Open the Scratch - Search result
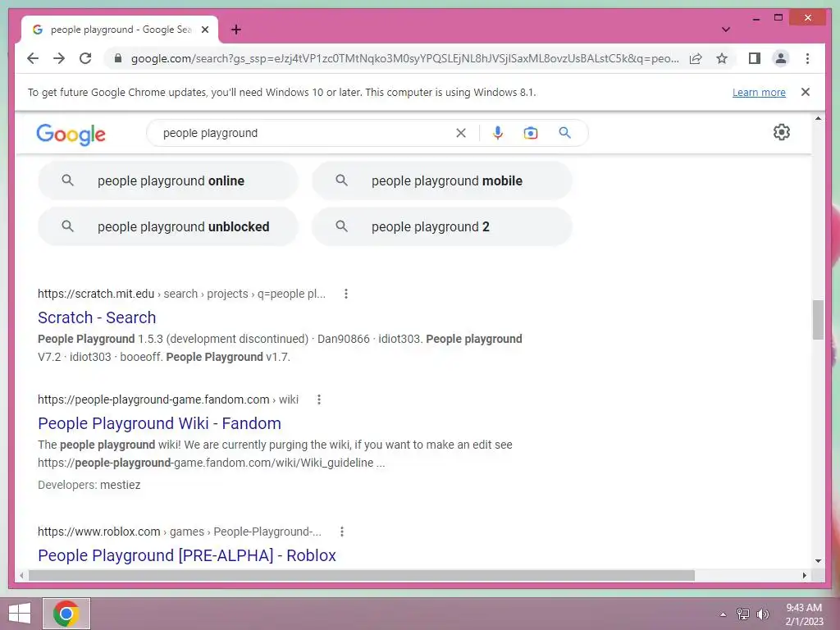840x630 pixels. (97, 317)
